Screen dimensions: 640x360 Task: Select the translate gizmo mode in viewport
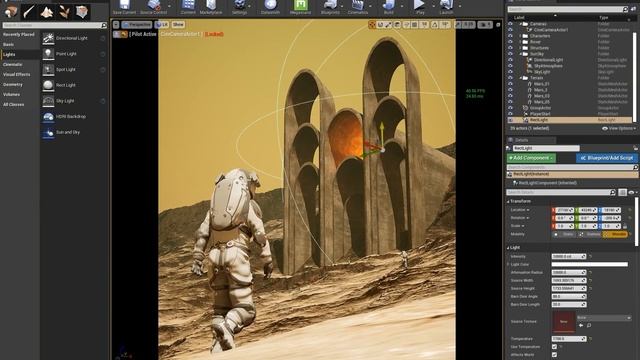[x=372, y=25]
